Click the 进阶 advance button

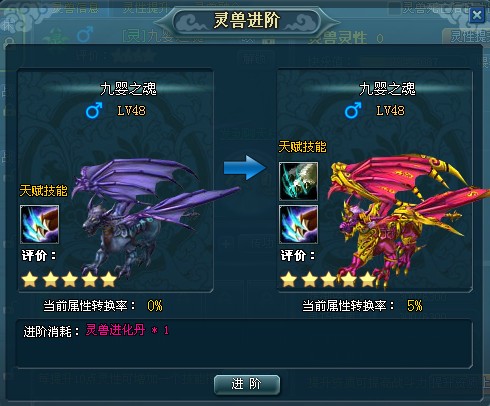point(247,385)
